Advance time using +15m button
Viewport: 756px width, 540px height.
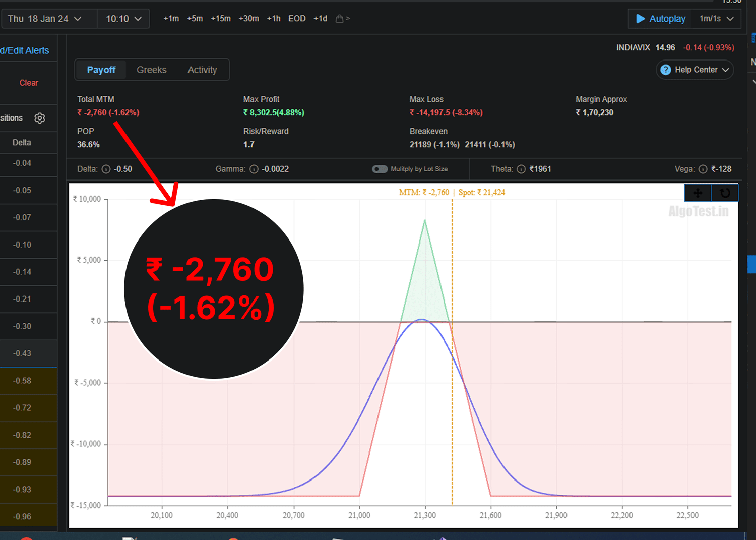click(220, 19)
